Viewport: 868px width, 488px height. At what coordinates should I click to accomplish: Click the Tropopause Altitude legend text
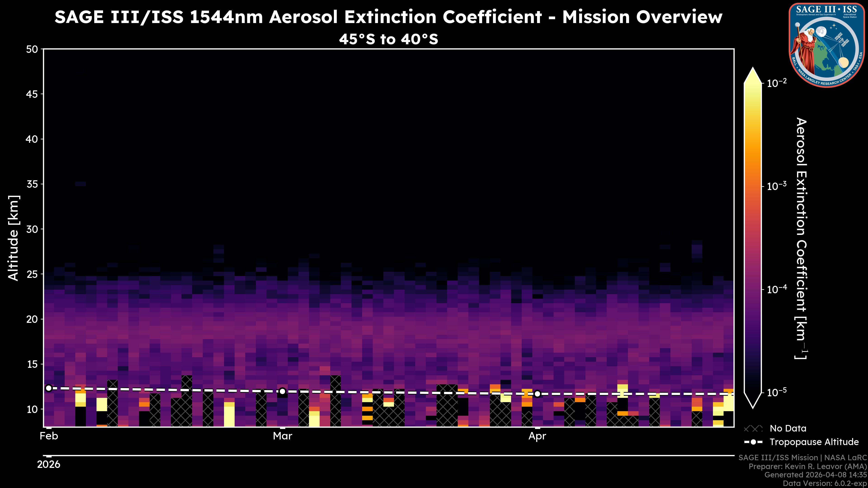(x=814, y=442)
